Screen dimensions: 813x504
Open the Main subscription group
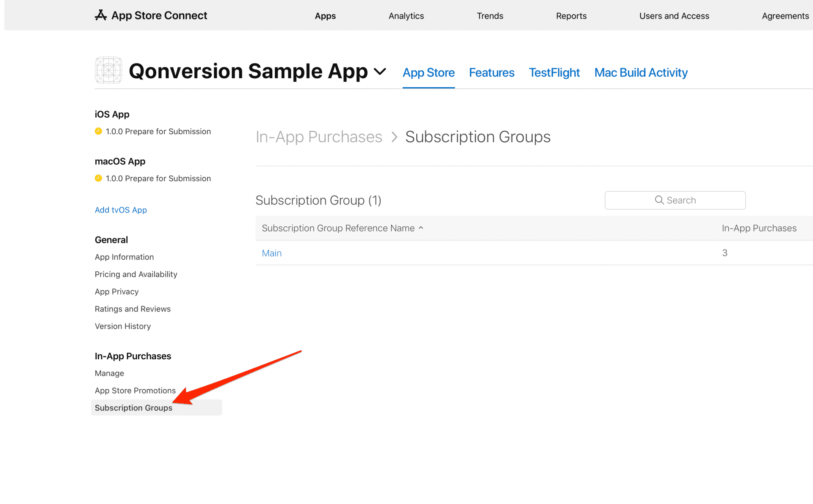271,253
